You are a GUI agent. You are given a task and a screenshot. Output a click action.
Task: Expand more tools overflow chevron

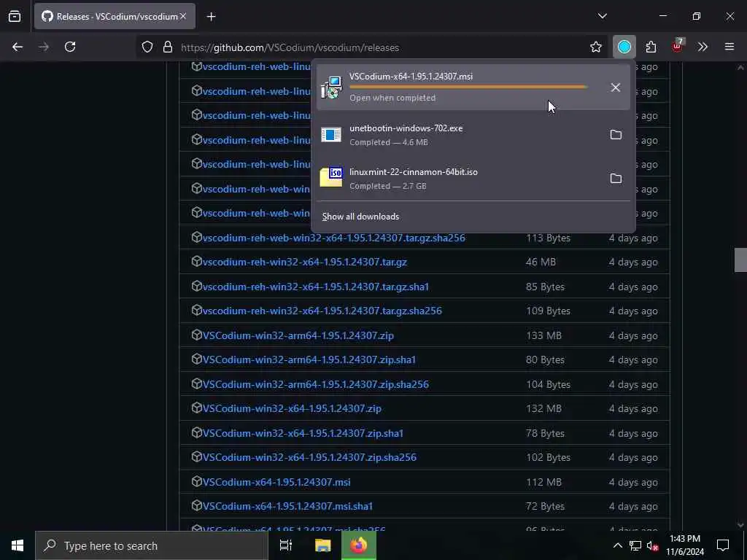(703, 47)
